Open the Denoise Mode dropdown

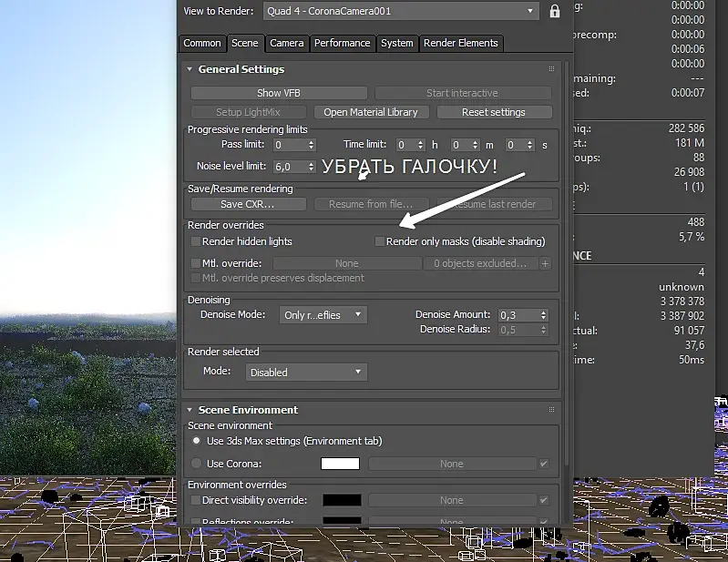click(x=323, y=314)
